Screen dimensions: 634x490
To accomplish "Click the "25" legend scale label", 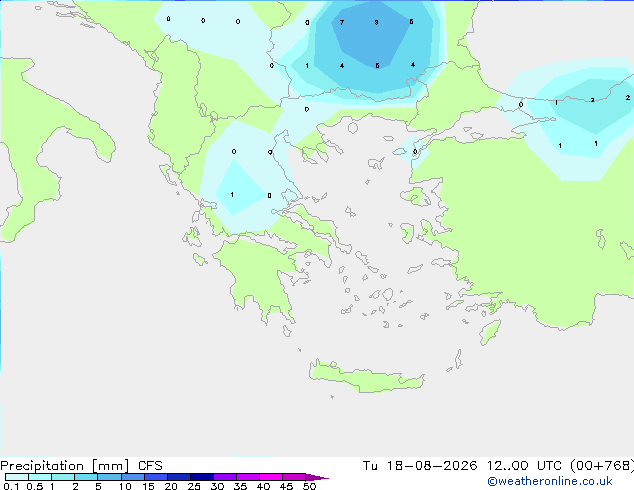I will click(194, 486).
